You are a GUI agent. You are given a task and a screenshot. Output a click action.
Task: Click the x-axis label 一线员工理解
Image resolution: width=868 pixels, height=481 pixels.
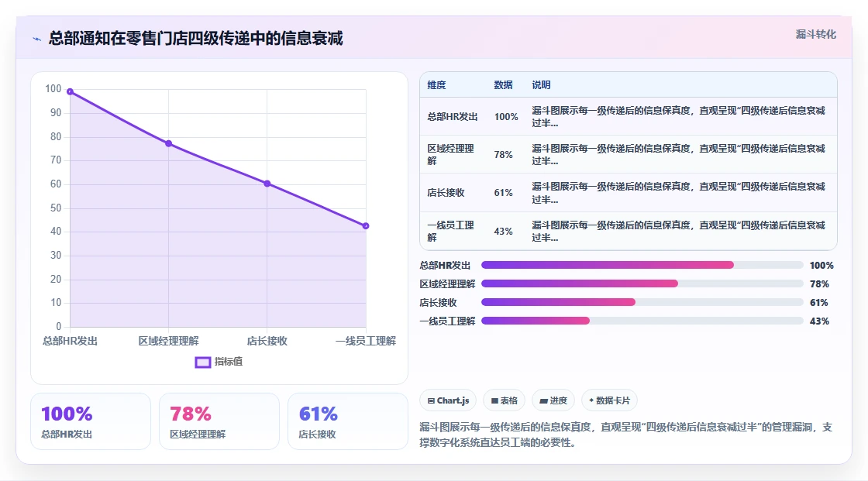tap(365, 341)
